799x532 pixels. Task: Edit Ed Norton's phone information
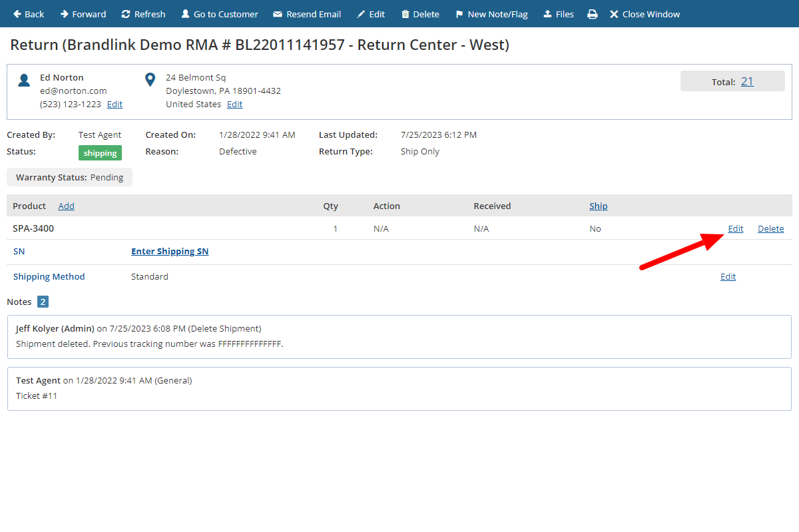114,104
